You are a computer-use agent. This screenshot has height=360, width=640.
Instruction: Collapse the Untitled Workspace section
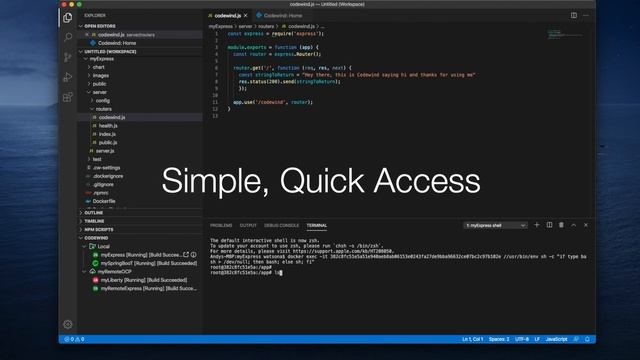(80, 52)
